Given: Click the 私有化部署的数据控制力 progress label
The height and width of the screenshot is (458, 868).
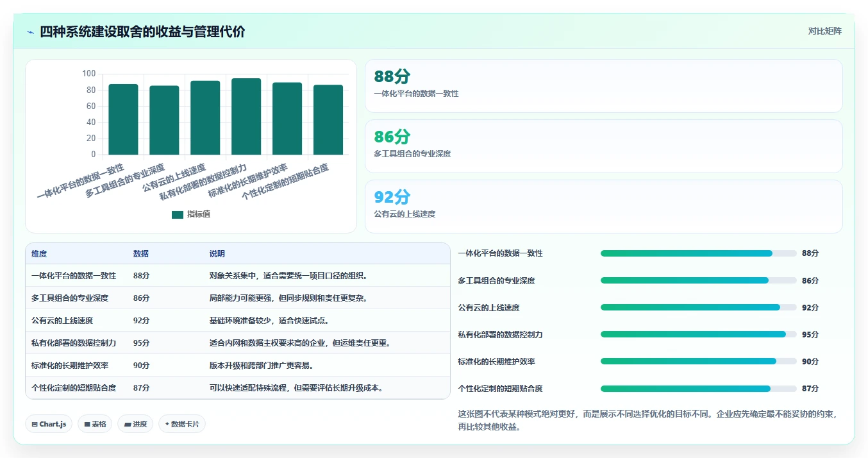Looking at the screenshot, I should (501, 335).
